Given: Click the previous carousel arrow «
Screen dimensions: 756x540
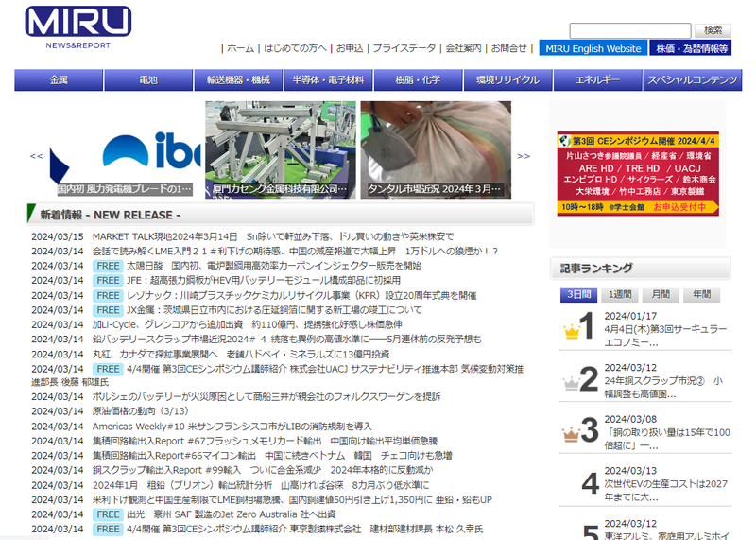Looking at the screenshot, I should coord(36,156).
